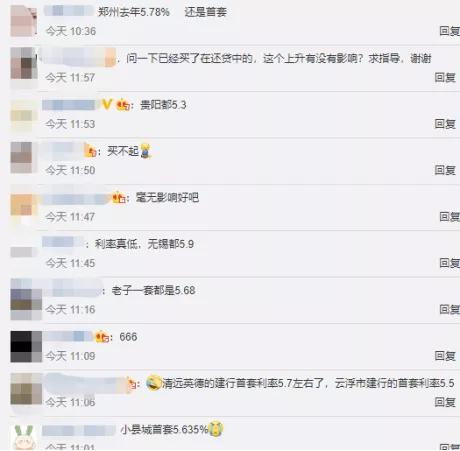
Task: Reply to the 买不起 comment
Action: click(x=445, y=170)
